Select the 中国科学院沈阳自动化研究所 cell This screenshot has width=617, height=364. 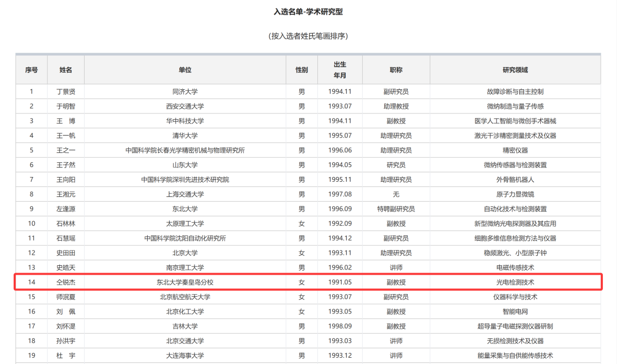tap(185, 238)
